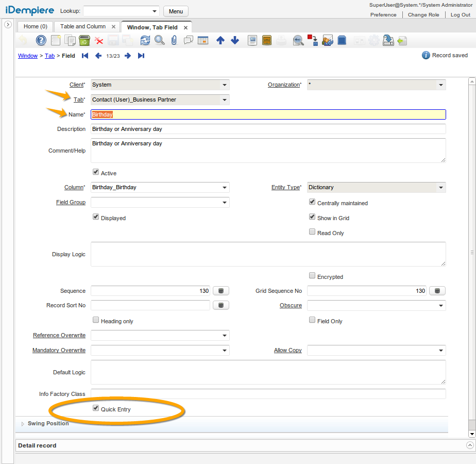Open the Chat speech bubble icon
476x464 pixels.
tap(189, 40)
